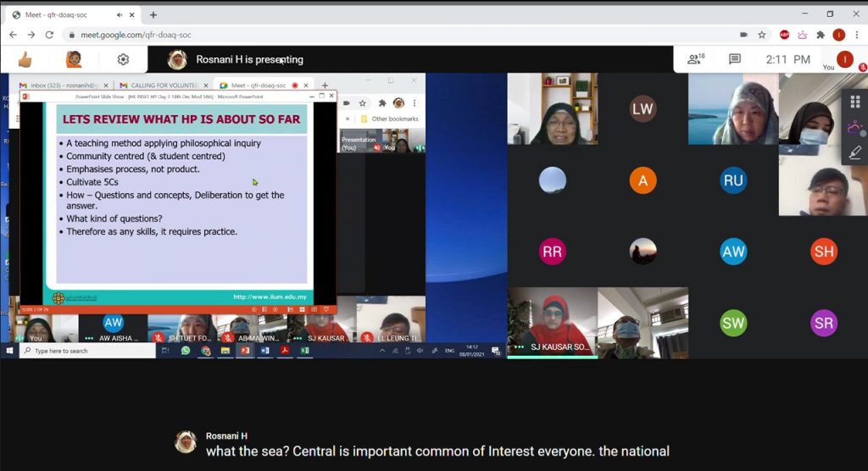The width and height of the screenshot is (868, 471).
Task: Open PowerPoint from the shared taskbar
Action: click(x=245, y=351)
